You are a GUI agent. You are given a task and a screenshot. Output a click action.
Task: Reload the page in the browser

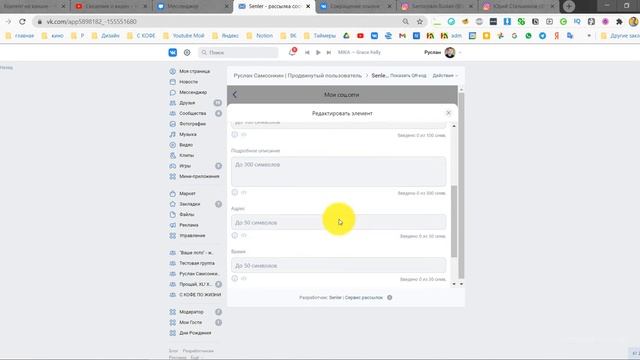[x=22, y=22]
